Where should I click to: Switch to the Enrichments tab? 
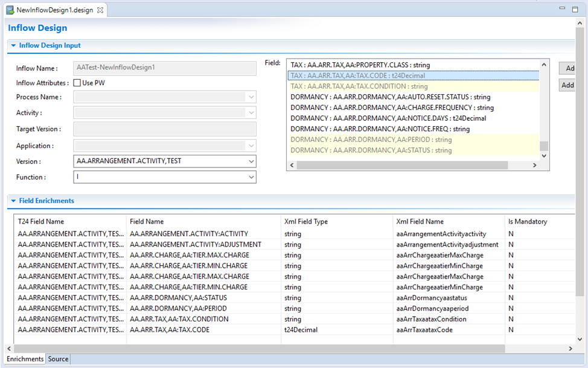(x=25, y=359)
